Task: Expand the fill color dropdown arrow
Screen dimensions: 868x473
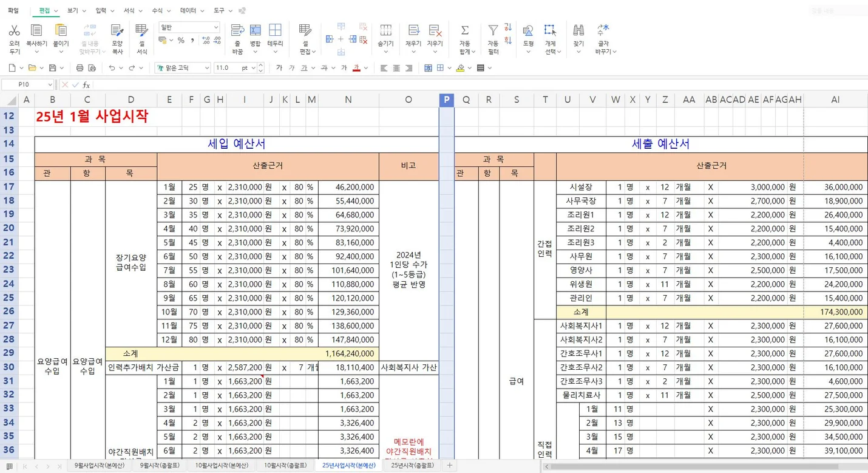Action: (x=470, y=68)
